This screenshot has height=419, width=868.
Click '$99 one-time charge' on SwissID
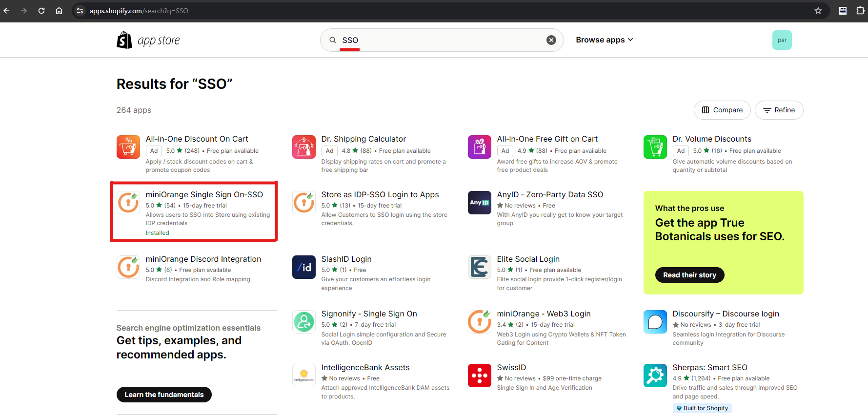click(572, 378)
